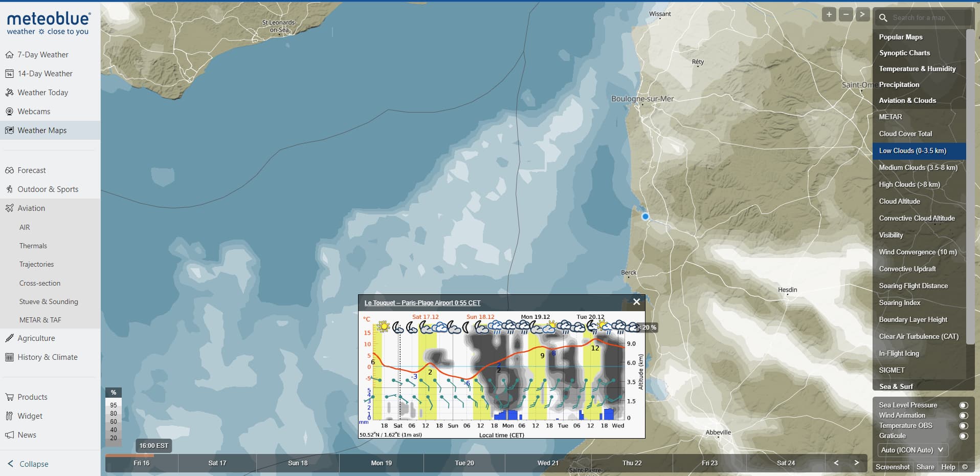Screen dimensions: 980x476
Task: Turn on the Graticule overlay
Action: tap(964, 436)
